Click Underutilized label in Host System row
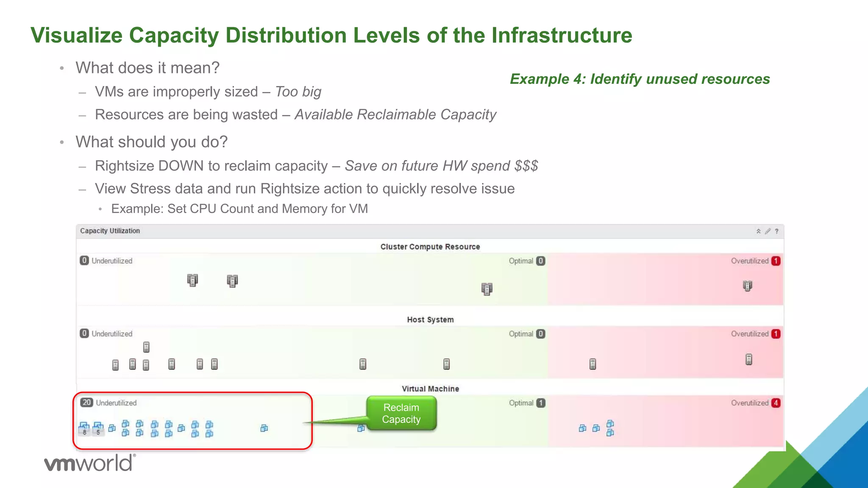 (112, 334)
